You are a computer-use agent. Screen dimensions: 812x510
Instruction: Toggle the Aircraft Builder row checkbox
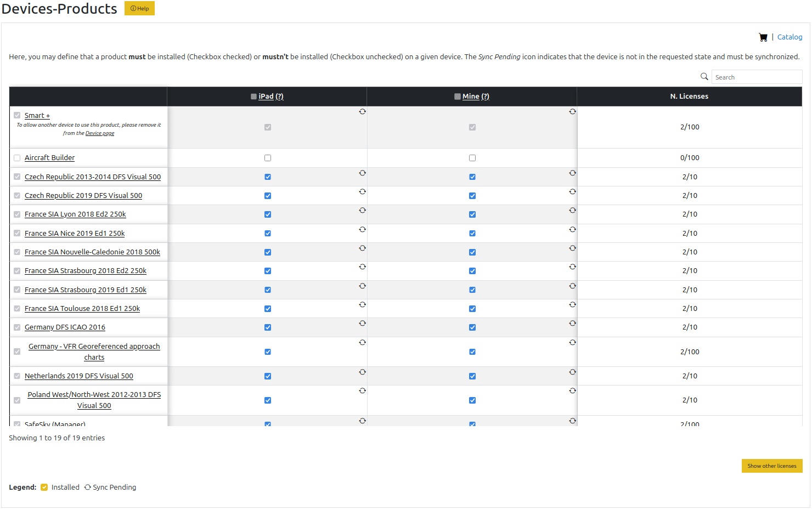pos(17,158)
